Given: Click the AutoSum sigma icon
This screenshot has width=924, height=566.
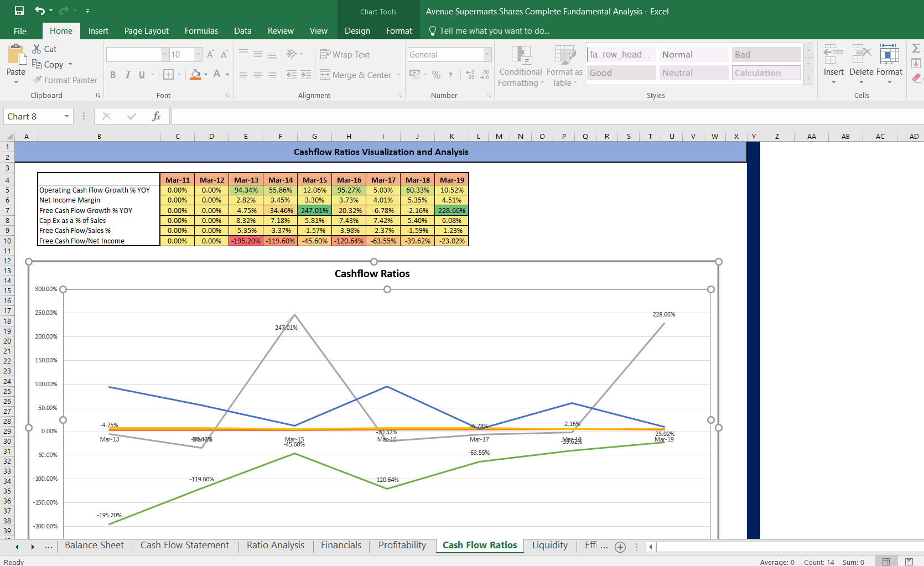Looking at the screenshot, I should tap(916, 49).
